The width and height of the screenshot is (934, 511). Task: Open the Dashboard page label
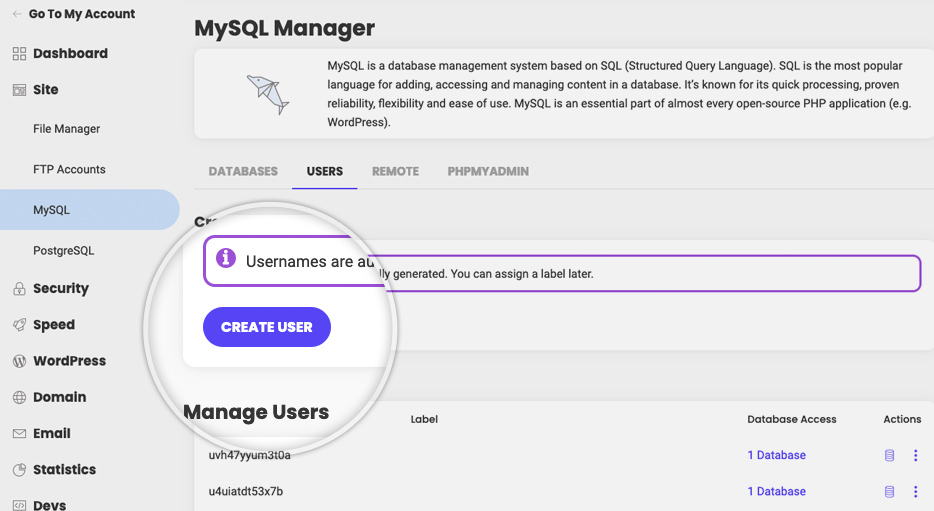coord(70,54)
